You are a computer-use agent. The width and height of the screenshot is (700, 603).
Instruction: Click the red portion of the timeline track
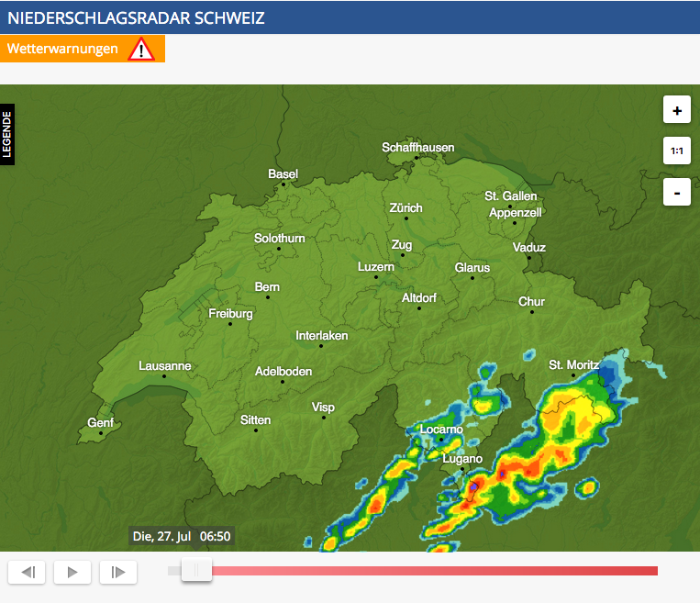pos(435,571)
